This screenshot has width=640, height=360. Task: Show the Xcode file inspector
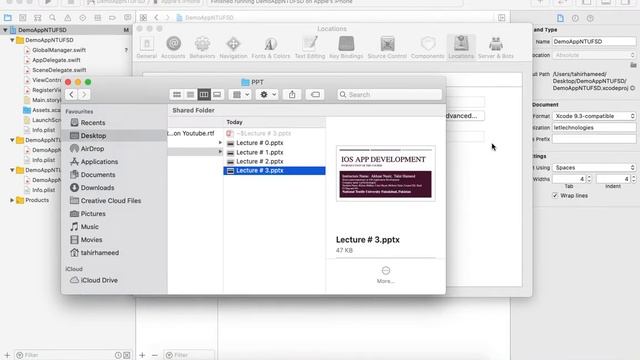[560, 18]
